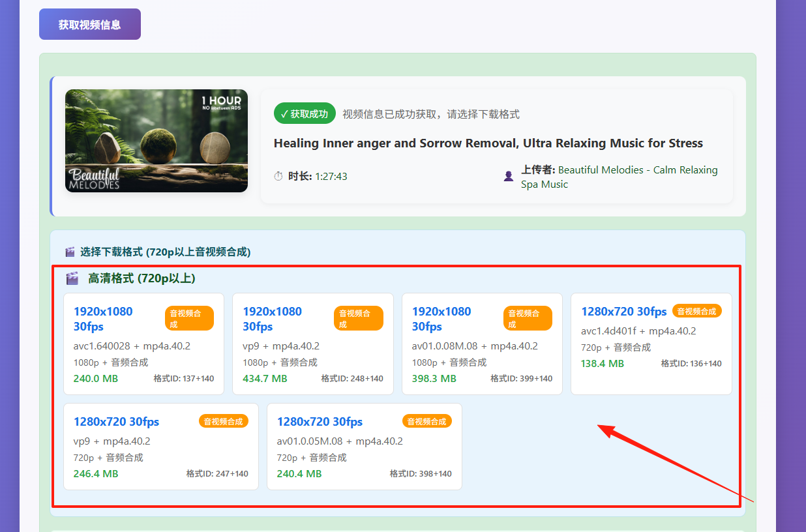Click 音视频合成 badge on format 136+140 card
Screen dimensions: 806x532
coord(697,311)
